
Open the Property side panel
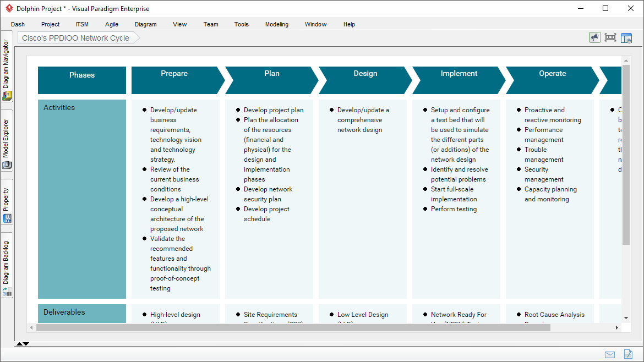coord(7,202)
